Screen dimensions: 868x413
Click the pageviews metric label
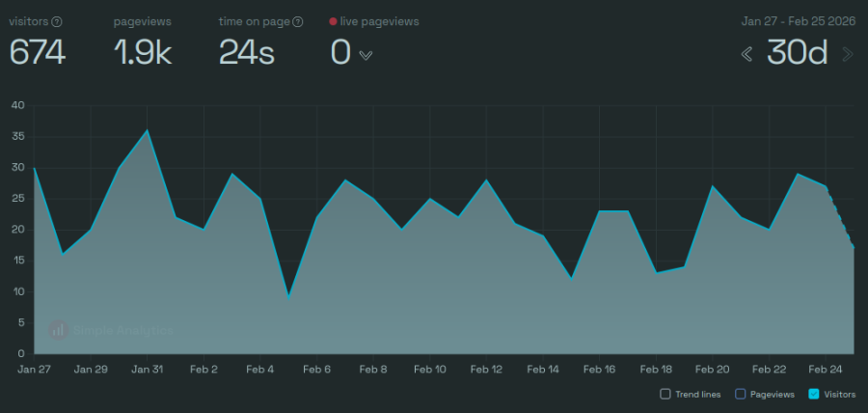[143, 21]
